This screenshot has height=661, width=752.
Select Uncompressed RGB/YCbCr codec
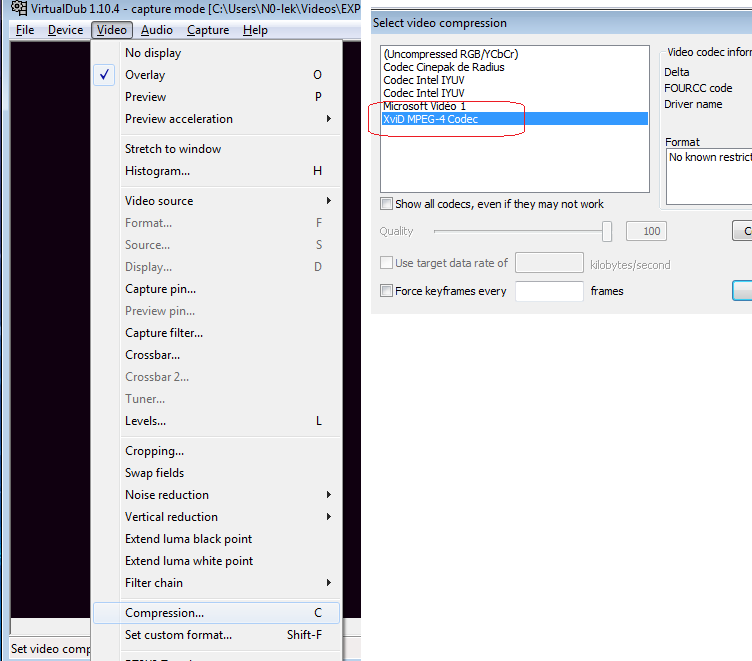515,54
